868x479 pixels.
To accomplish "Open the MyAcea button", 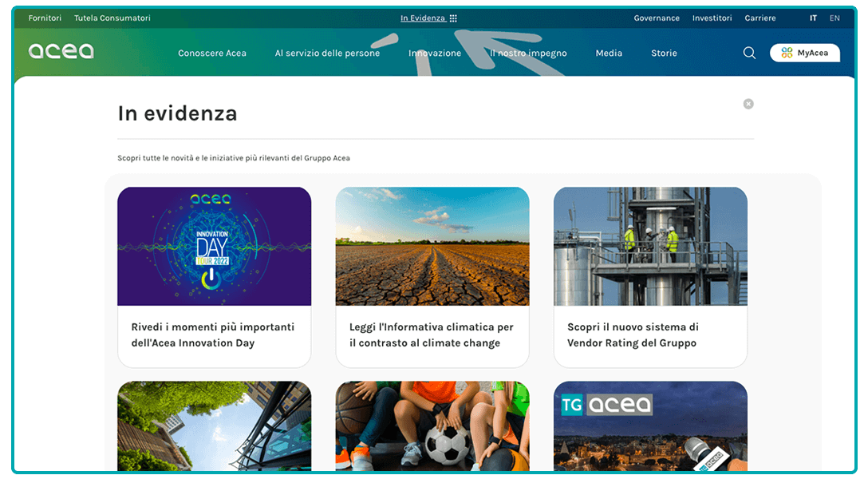I will pos(804,53).
